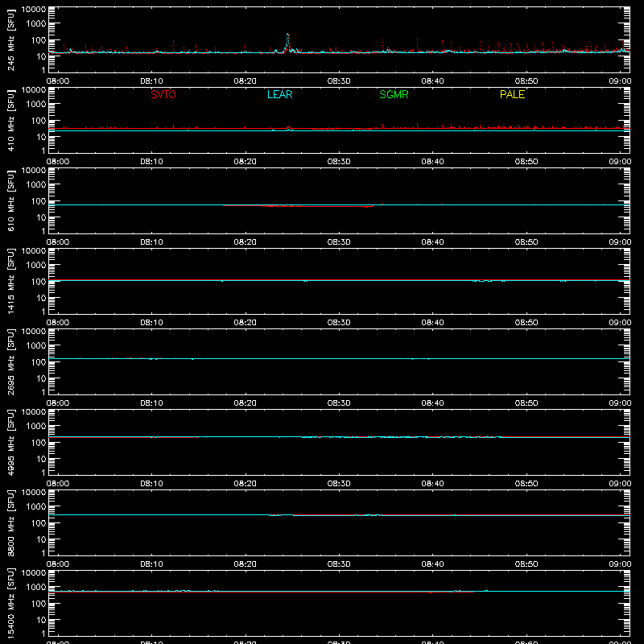Click 08:50 tick label under 1415 MHz plot
This screenshot has height=644, width=644.
coord(526,323)
